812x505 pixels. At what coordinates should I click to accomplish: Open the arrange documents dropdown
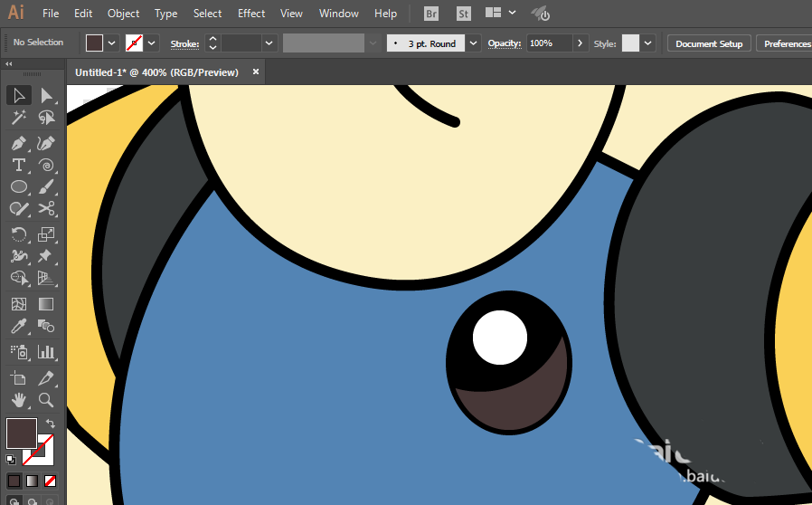click(512, 13)
